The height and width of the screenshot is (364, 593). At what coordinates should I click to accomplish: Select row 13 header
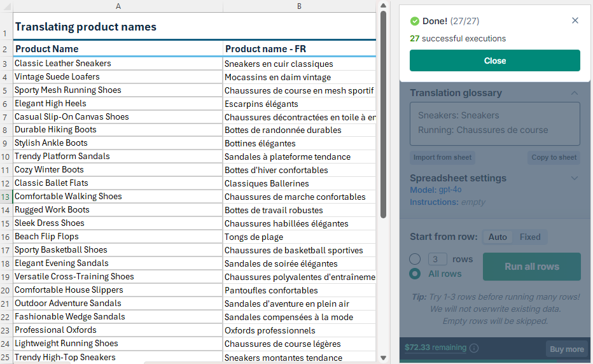click(x=6, y=197)
